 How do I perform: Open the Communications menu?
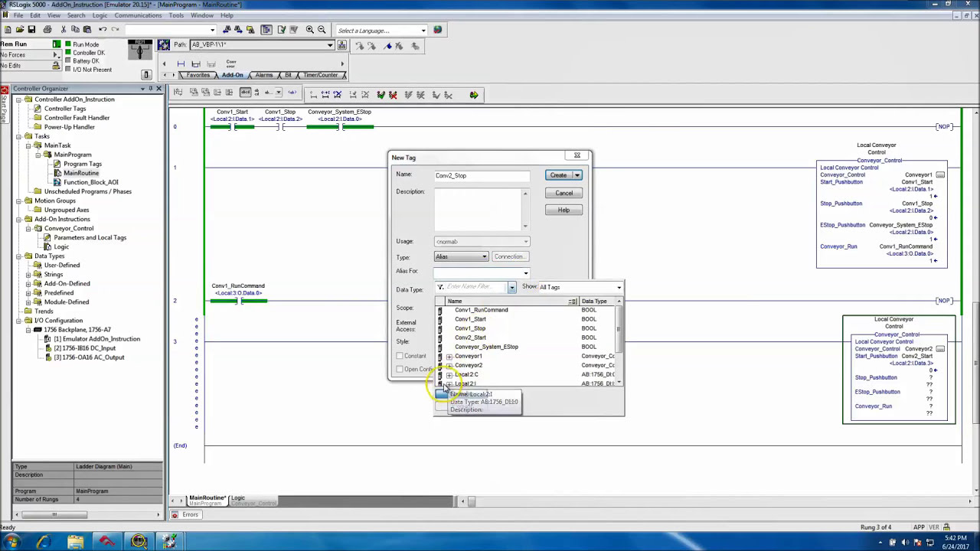pyautogui.click(x=139, y=15)
